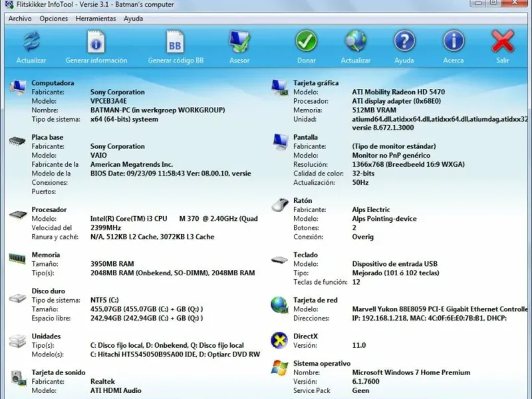Select the Tarjeta de red globe icon
The image size is (532, 399).
pos(279,305)
